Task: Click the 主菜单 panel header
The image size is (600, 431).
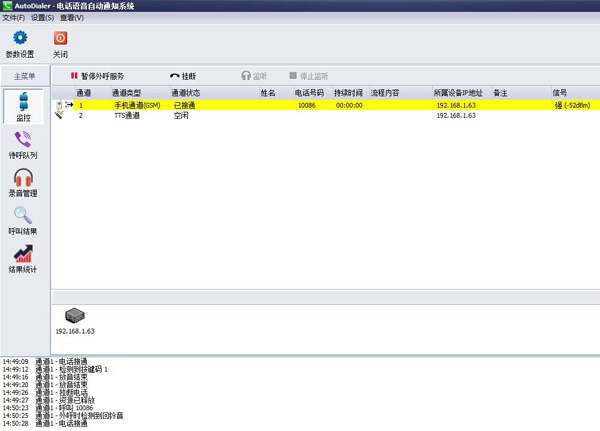Action: pos(25,75)
